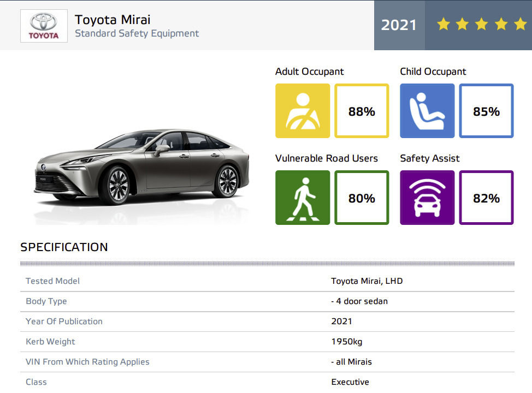Click the SPECIFICATION section heading
This screenshot has height=393, width=532.
(64, 247)
